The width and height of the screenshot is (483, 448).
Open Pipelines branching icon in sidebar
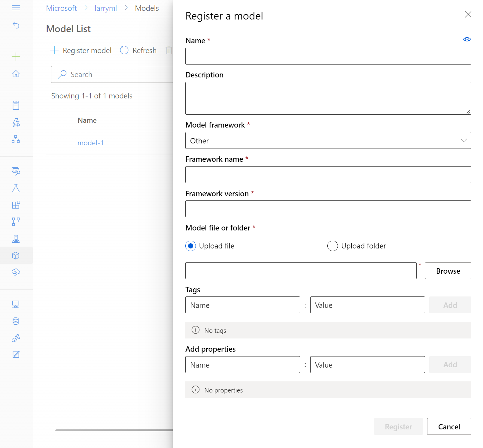point(16,222)
